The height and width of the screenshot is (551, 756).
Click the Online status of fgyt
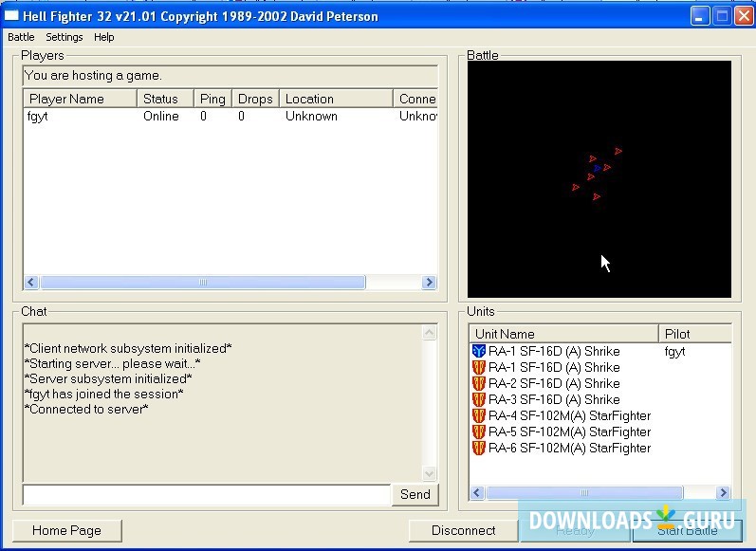point(161,117)
